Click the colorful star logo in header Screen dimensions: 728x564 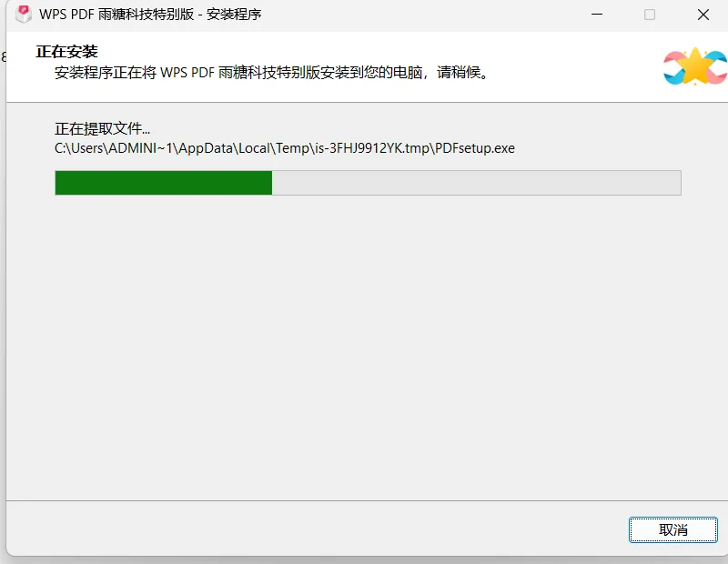[x=695, y=66]
